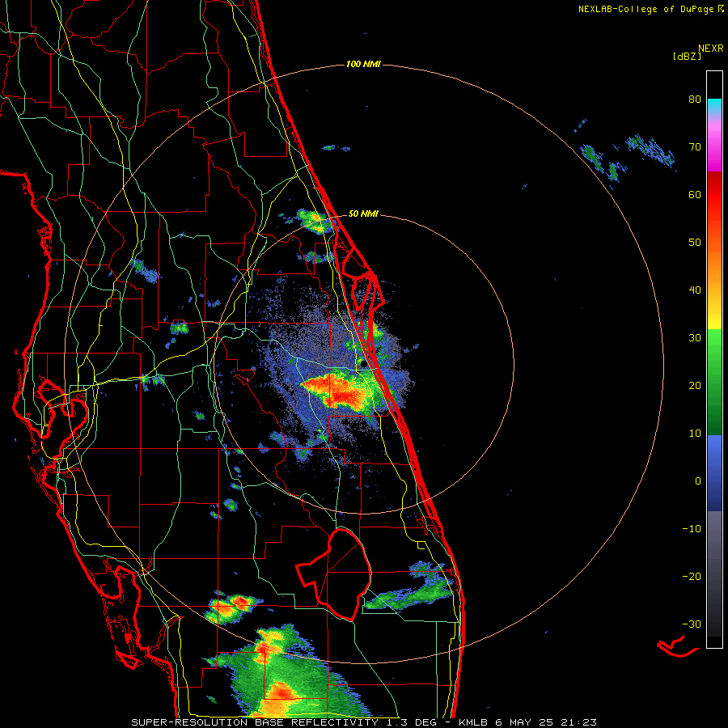728x728 pixels.
Task: Click the 30 value on dBZ scale
Action: point(695,338)
